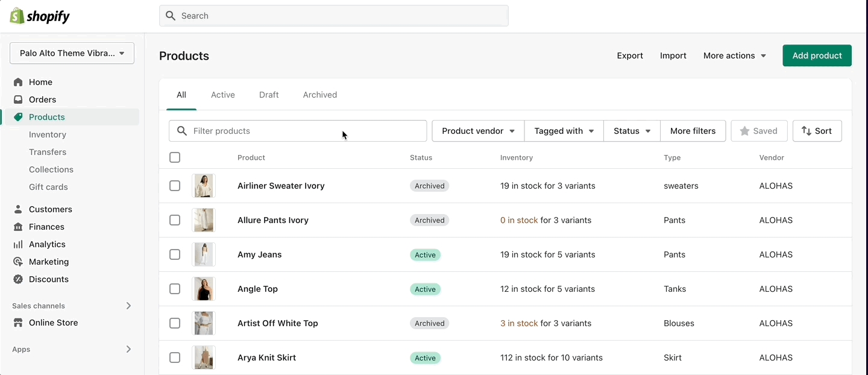Expand the More actions dropdown
This screenshot has width=868, height=375.
pos(734,55)
